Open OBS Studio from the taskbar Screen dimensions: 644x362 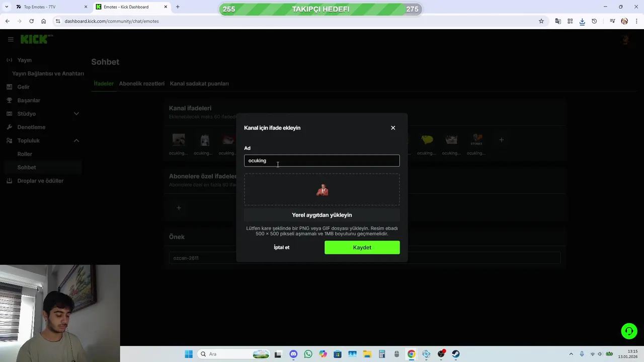point(441,354)
